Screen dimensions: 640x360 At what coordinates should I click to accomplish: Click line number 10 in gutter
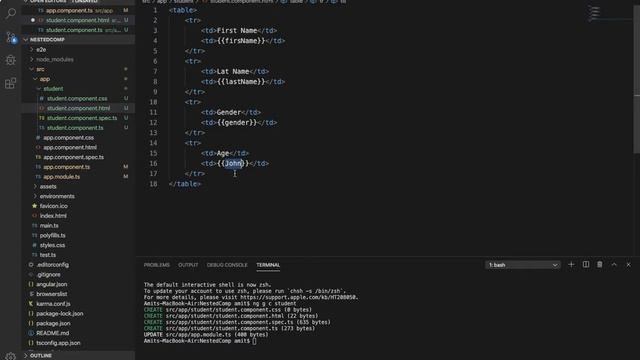coord(153,102)
